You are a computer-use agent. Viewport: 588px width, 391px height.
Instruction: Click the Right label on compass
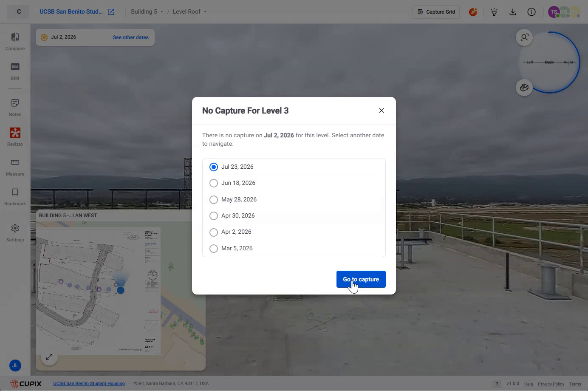568,62
